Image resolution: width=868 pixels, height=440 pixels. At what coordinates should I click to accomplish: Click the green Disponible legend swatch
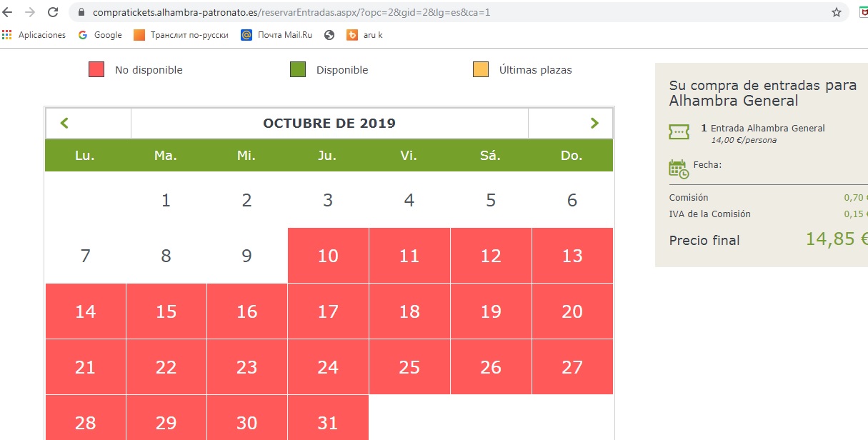pos(298,69)
